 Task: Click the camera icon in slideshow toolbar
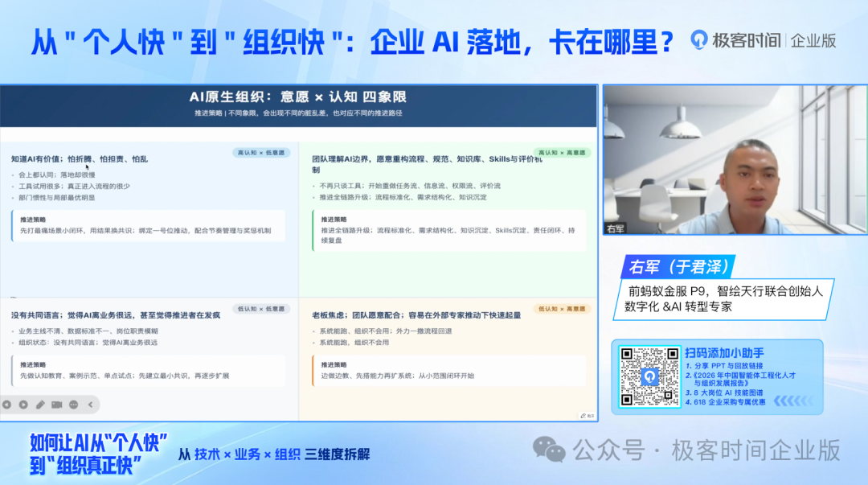[56, 405]
